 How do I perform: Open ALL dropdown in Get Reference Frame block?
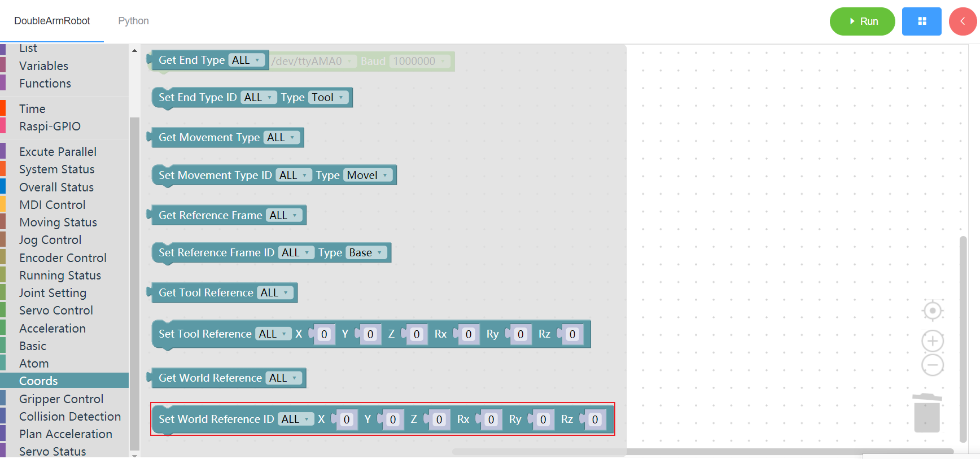284,215
